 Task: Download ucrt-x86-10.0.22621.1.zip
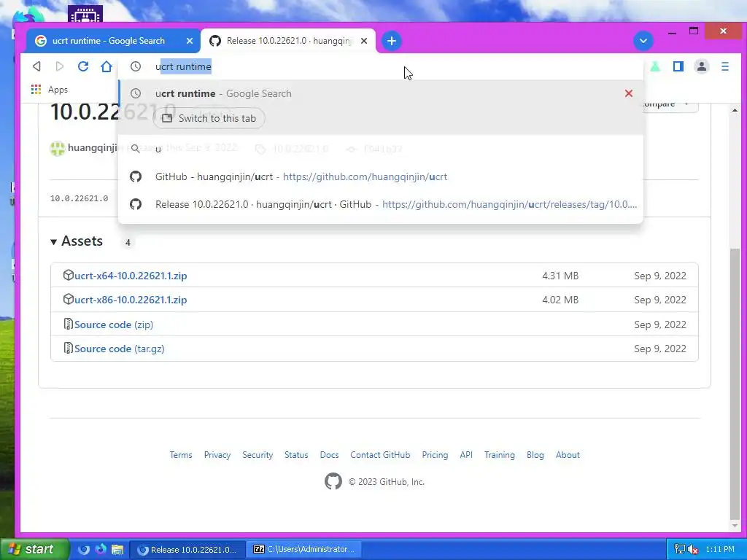click(x=131, y=300)
